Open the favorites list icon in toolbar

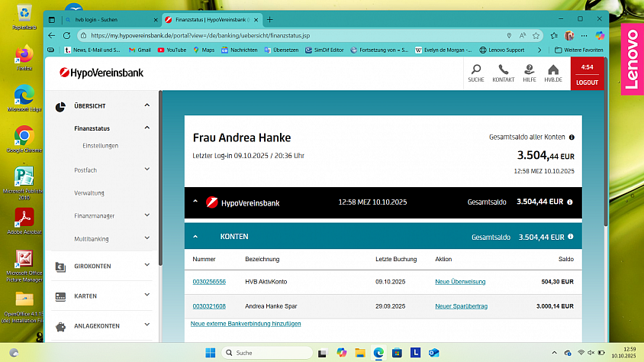click(x=554, y=36)
